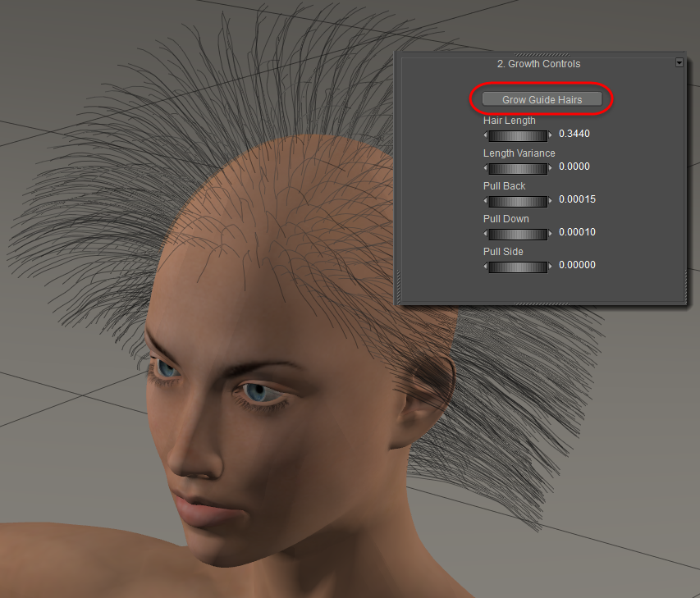This screenshot has width=700, height=598.
Task: Select the Pull Side value 0.00000
Action: [x=577, y=265]
